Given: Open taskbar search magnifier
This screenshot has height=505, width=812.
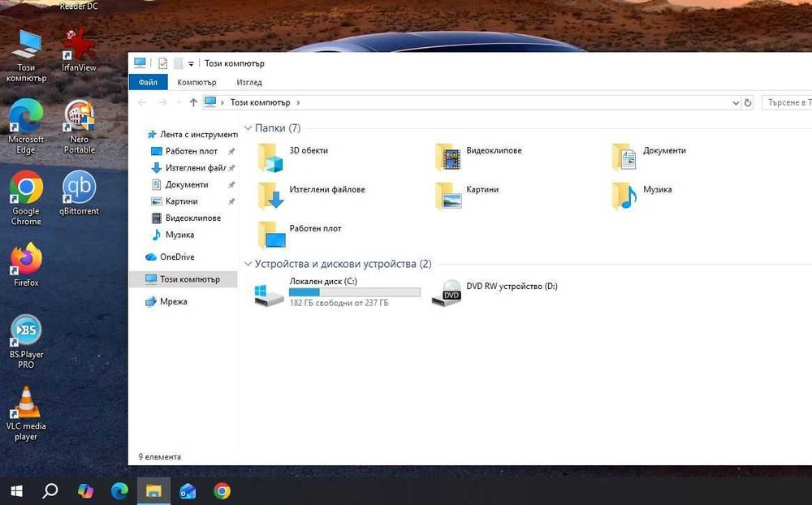Looking at the screenshot, I should 50,490.
